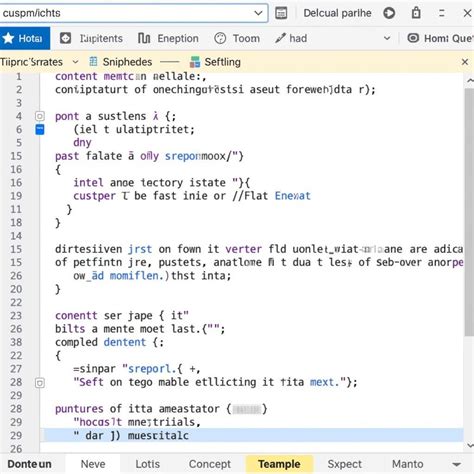
Task: Open the calendar icon beside address bar
Action: click(x=281, y=13)
